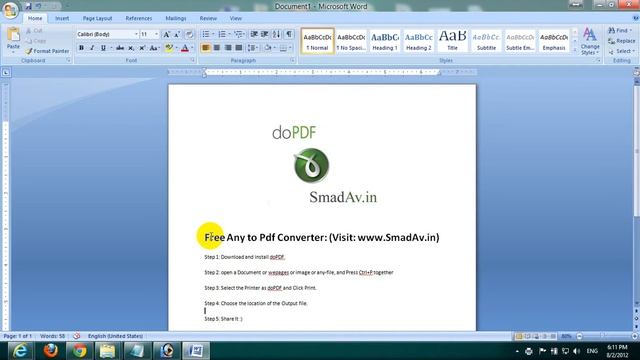This screenshot has width=640, height=360.
Task: Open the font color dropdown arrow
Action: [192, 48]
